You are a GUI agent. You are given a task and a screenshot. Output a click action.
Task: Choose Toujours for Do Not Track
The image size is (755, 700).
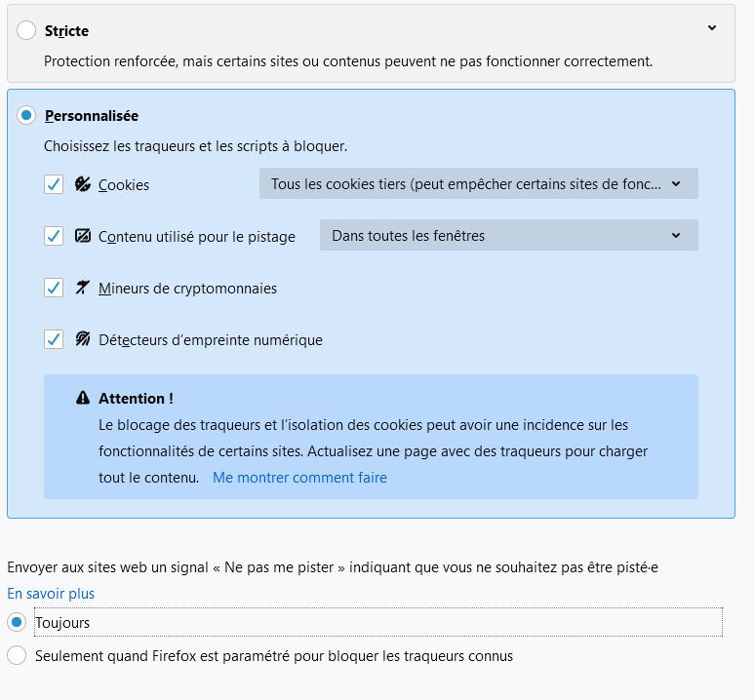click(x=17, y=622)
